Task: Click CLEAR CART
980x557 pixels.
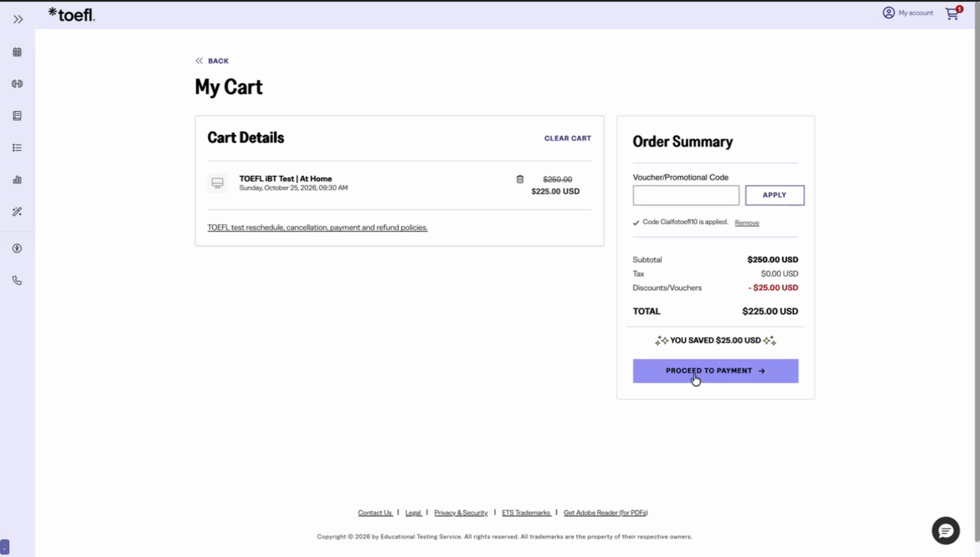Action: pos(567,138)
